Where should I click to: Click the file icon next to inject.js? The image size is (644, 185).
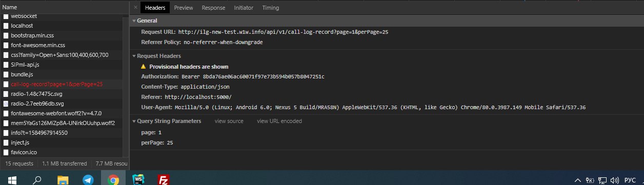point(6,142)
